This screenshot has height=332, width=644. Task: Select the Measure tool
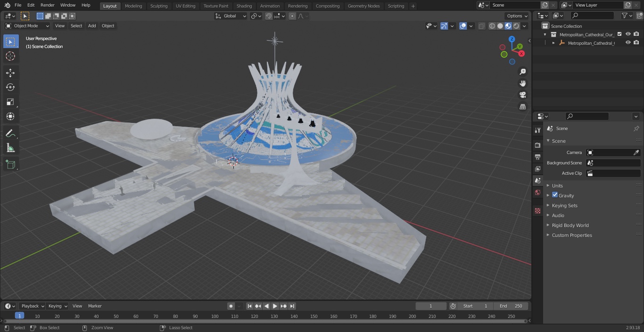click(x=10, y=148)
